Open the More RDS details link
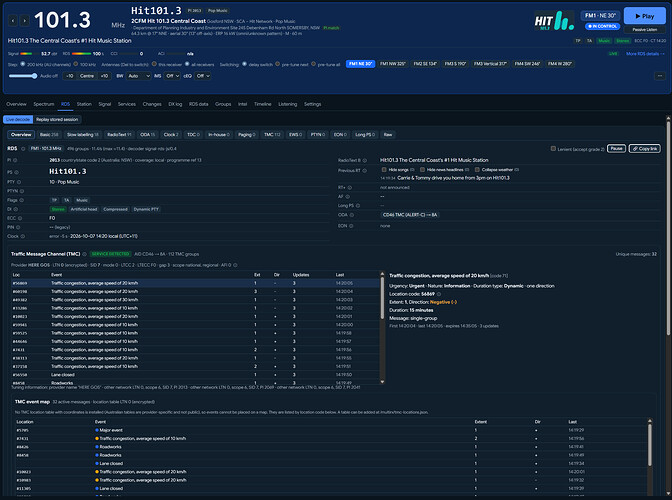Image resolution: width=672 pixels, height=500 pixels. point(645,54)
